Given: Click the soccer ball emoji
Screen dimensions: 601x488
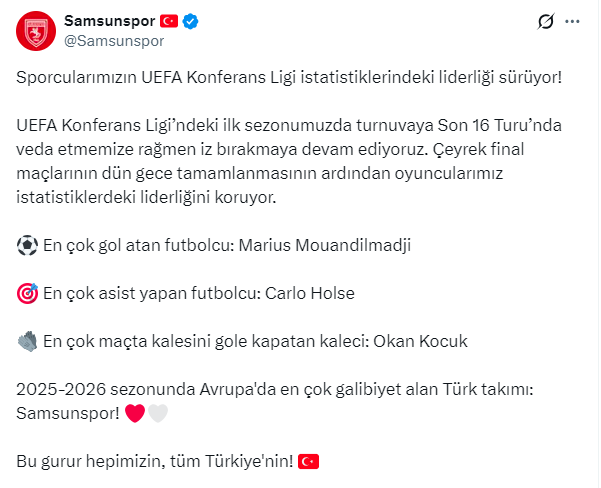Looking at the screenshot, I should coord(28,246).
